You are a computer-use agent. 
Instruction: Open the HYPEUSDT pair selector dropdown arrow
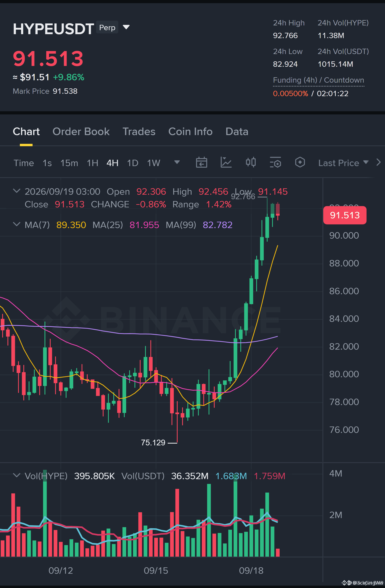click(x=126, y=27)
